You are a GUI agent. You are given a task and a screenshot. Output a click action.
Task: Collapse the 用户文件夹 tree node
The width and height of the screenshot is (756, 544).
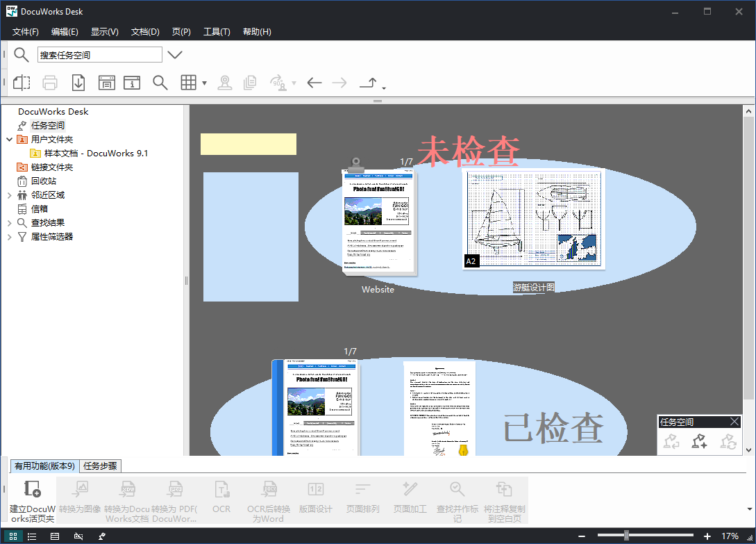coord(9,140)
